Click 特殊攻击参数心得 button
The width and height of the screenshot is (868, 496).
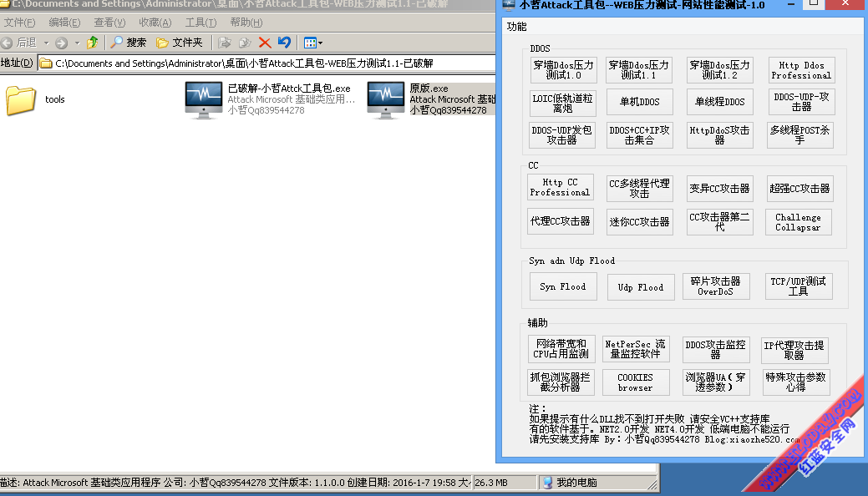click(x=796, y=382)
